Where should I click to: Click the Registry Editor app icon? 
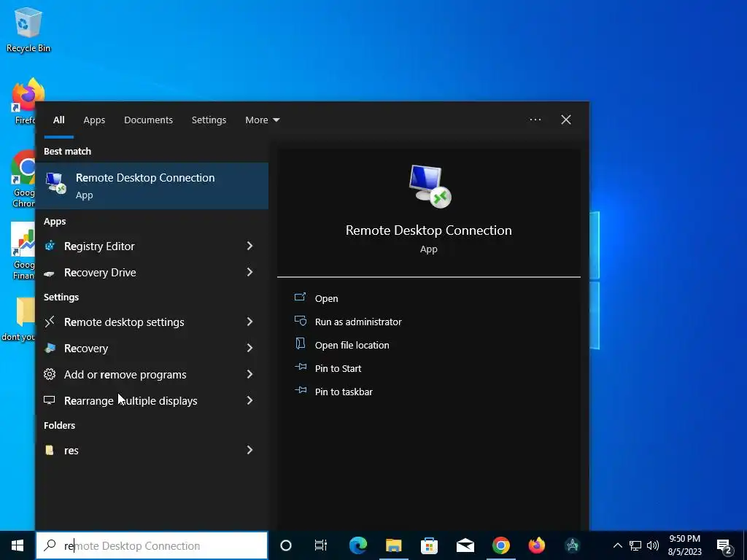tap(50, 246)
